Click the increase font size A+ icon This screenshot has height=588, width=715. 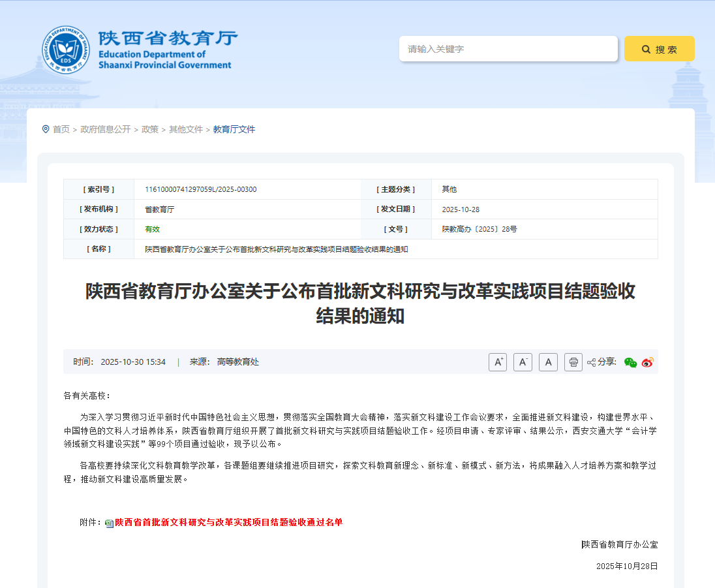click(498, 362)
